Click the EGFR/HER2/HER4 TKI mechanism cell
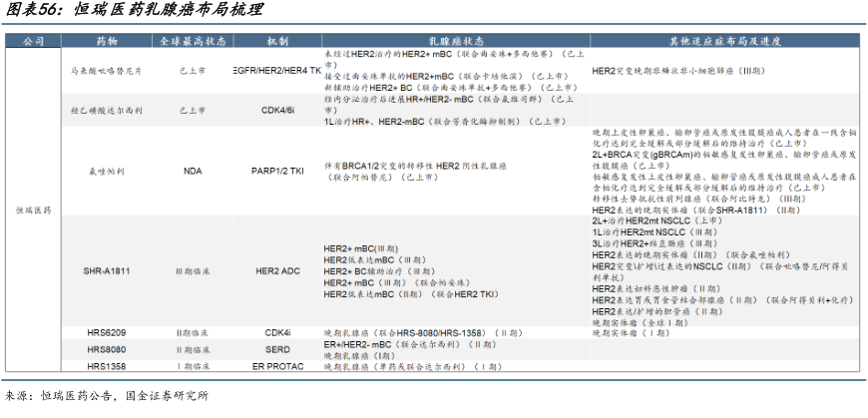This screenshot has width=868, height=418. [278, 71]
